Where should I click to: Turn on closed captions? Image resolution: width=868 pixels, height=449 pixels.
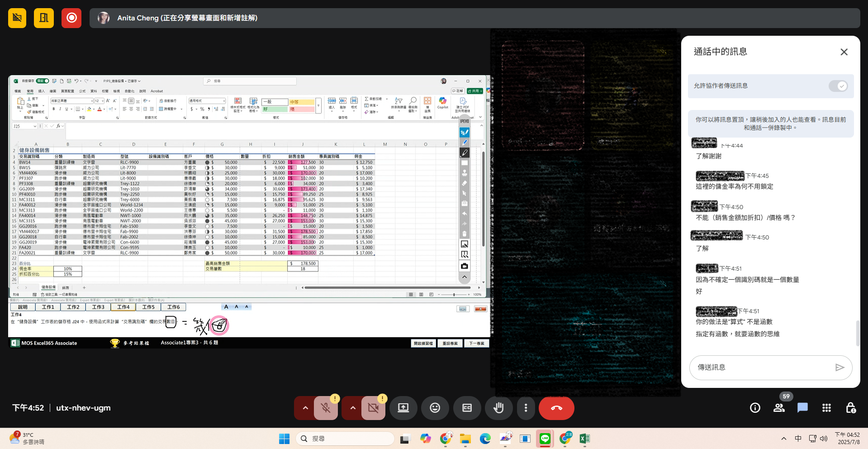(x=467, y=408)
